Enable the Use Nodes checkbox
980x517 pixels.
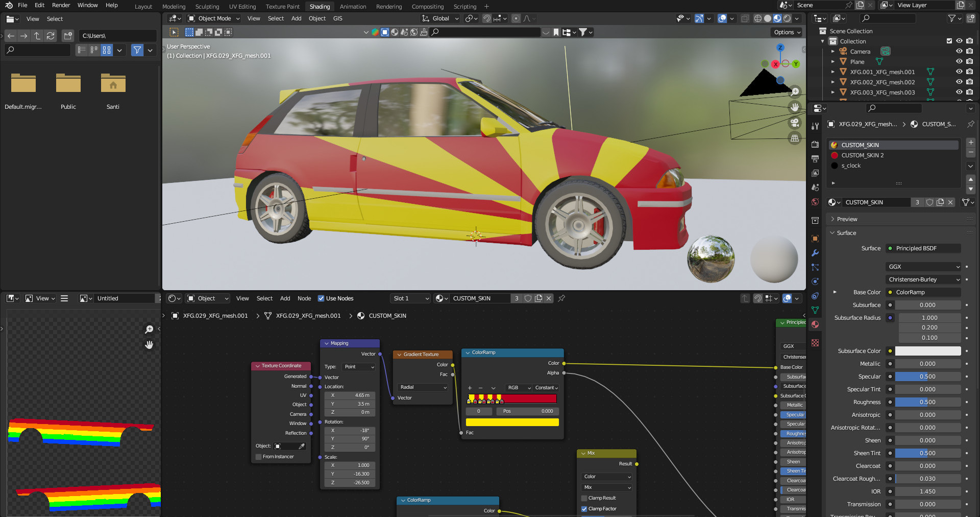click(321, 298)
